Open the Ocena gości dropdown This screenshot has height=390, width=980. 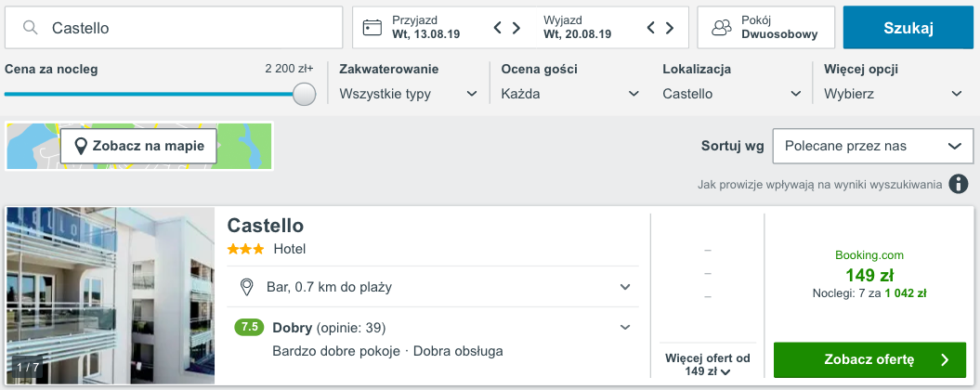click(x=570, y=95)
